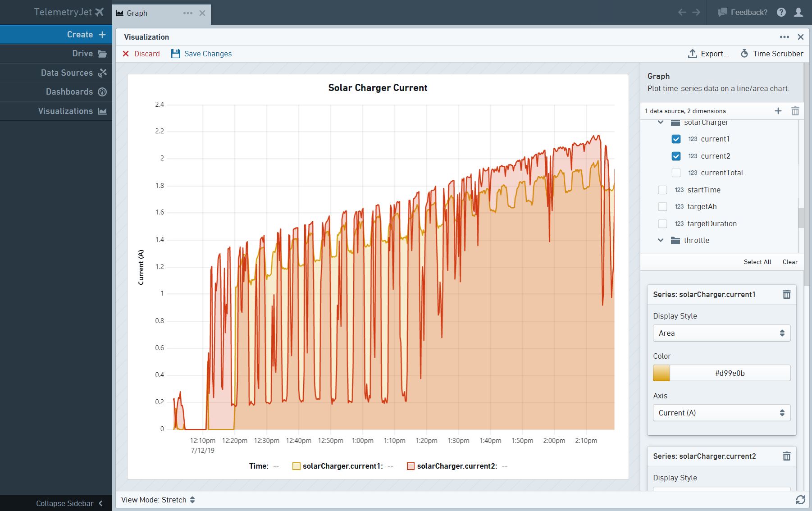Uncheck the current1 dimension checkbox

pyautogui.click(x=676, y=139)
